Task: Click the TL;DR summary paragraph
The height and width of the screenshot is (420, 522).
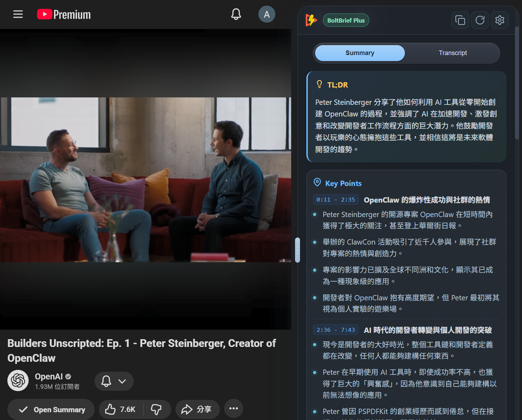Action: [406, 126]
